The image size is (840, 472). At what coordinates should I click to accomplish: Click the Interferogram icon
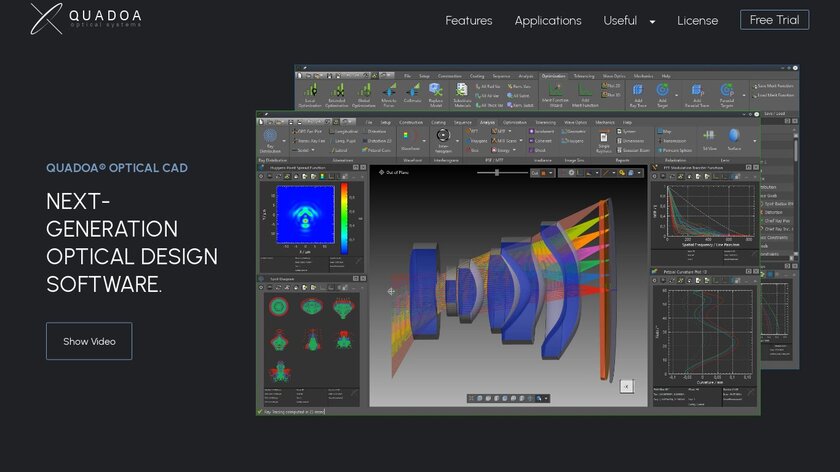pos(443,140)
